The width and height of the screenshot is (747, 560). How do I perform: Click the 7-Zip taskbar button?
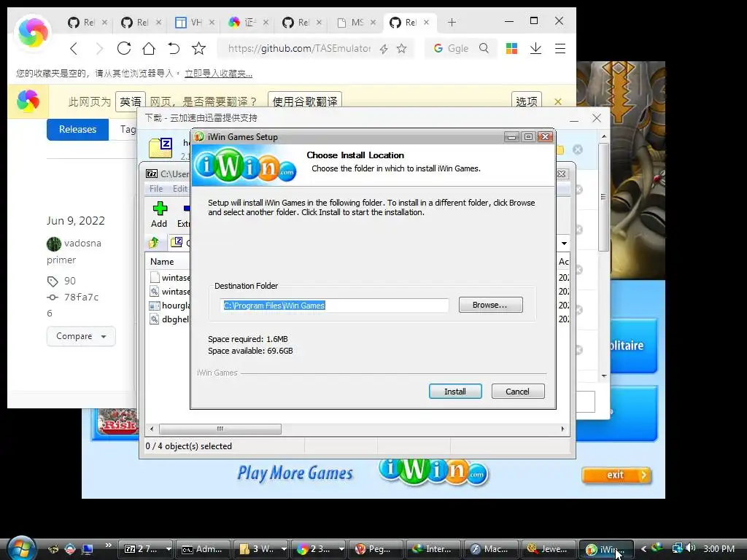coord(145,549)
